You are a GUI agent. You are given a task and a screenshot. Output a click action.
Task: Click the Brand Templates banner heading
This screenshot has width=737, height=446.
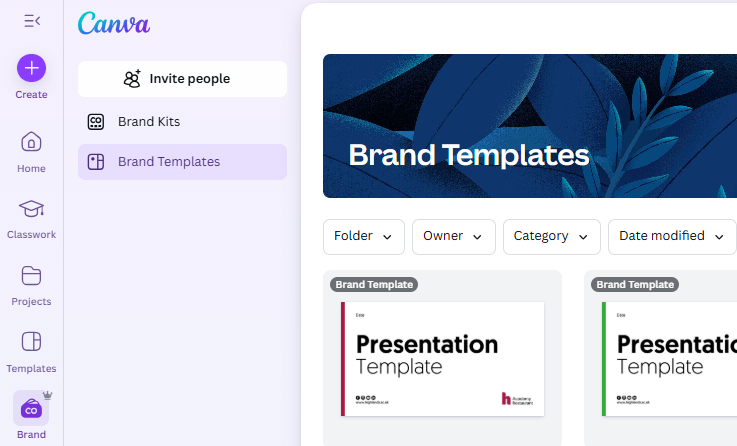pos(468,155)
